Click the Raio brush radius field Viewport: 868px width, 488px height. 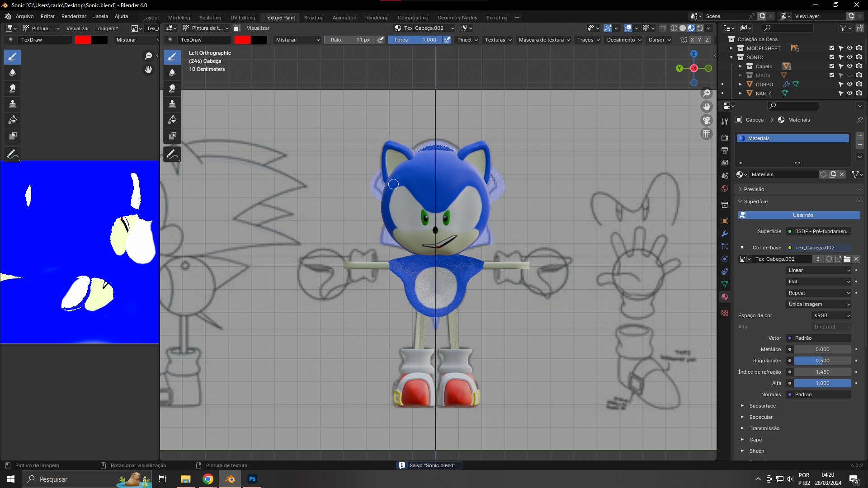(350, 40)
